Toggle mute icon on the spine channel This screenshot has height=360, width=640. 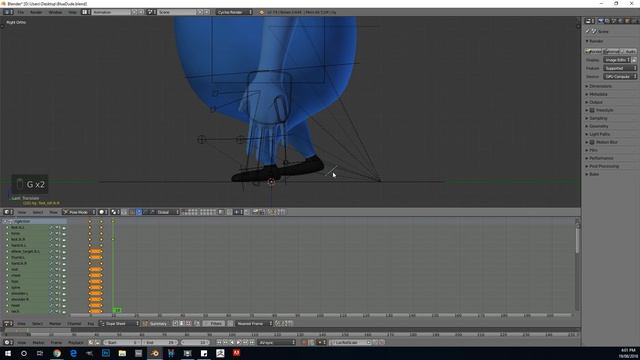(57, 287)
